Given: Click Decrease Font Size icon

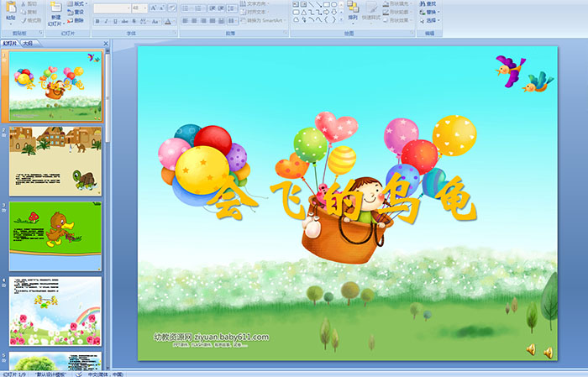Looking at the screenshot, I should point(162,8).
